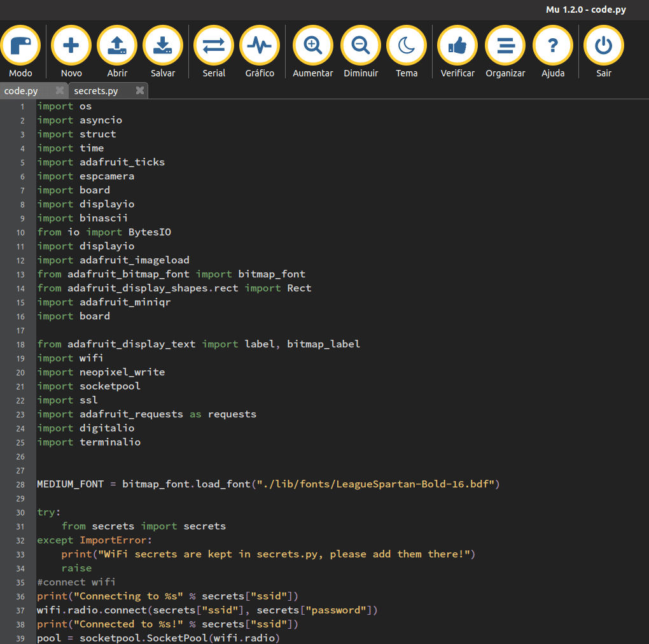Click on the 'import wifi' line
Image resolution: width=649 pixels, height=644 pixels.
(x=70, y=358)
